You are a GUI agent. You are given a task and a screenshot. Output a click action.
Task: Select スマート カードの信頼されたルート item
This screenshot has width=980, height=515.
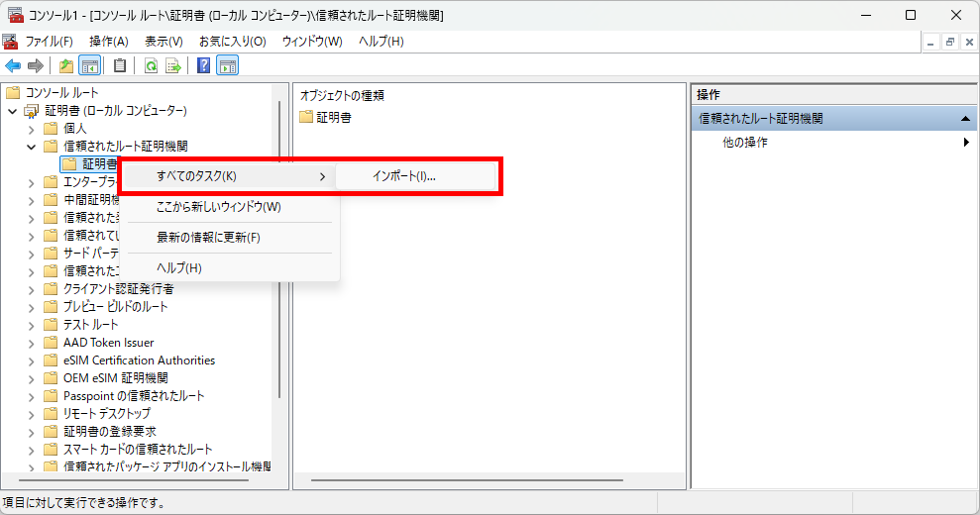[x=138, y=450]
